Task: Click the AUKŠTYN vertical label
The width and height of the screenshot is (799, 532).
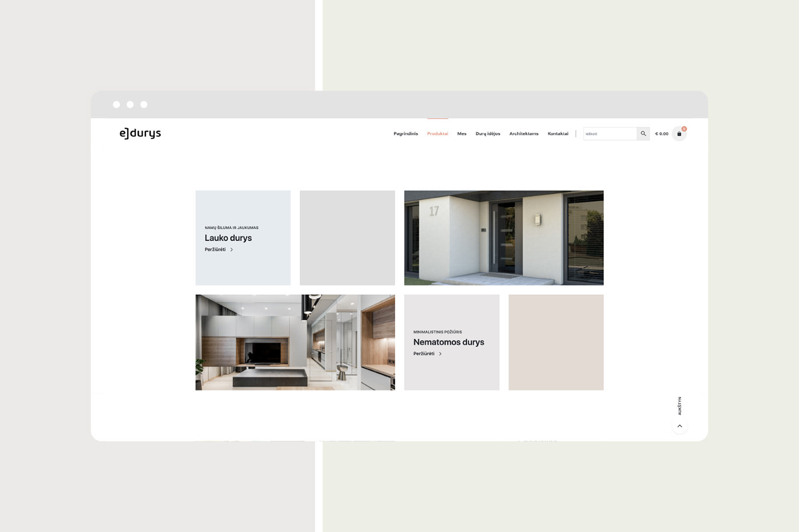Action: pos(679,405)
